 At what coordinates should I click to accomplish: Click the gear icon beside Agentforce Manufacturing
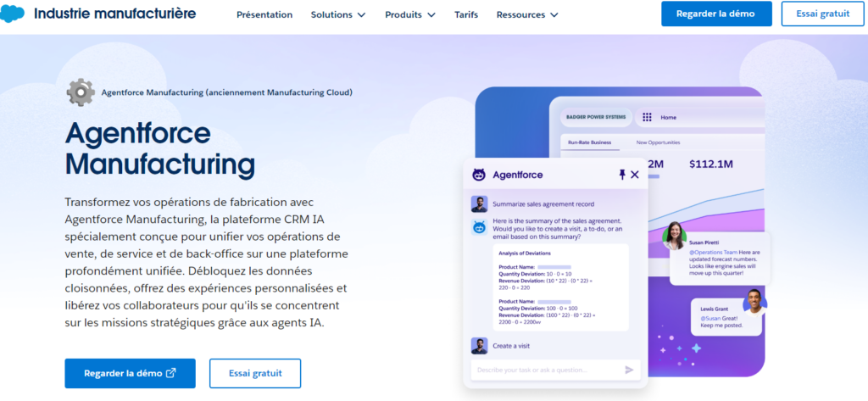(81, 92)
